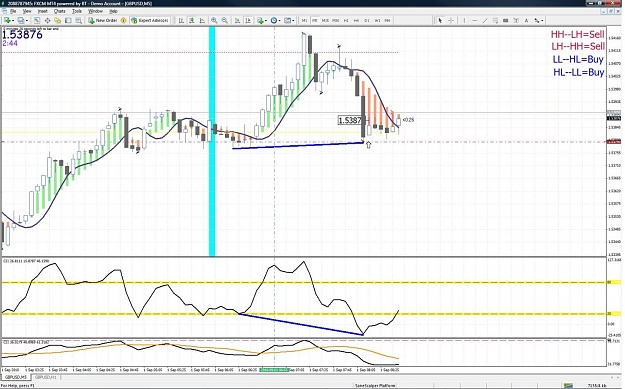
Task: Click the New Chart toolbar icon
Action: pyautogui.click(x=7, y=20)
